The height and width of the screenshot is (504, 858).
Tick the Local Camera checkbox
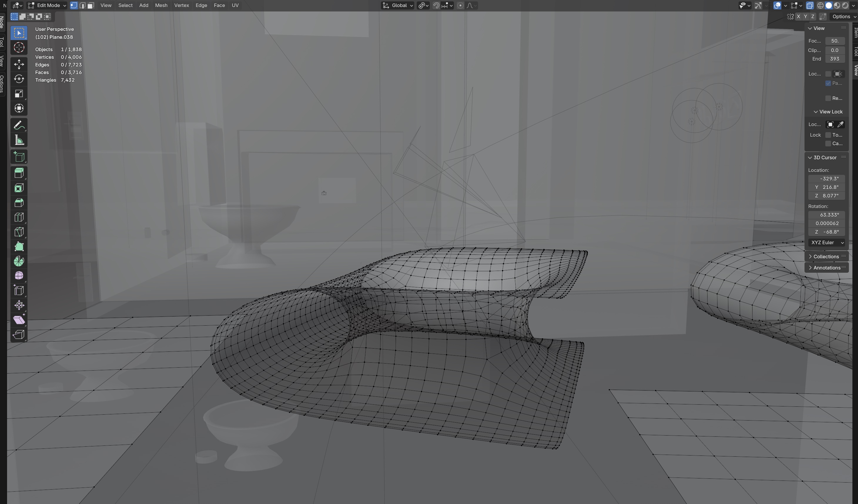(828, 74)
